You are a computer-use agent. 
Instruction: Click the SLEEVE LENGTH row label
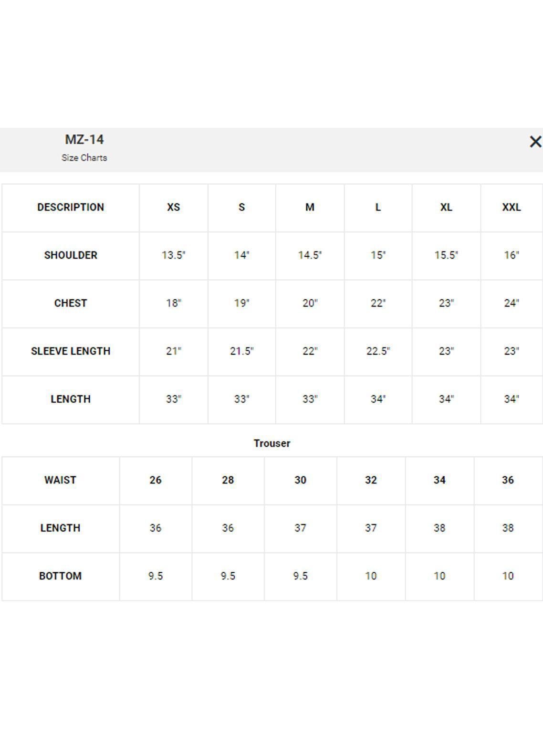tap(71, 351)
